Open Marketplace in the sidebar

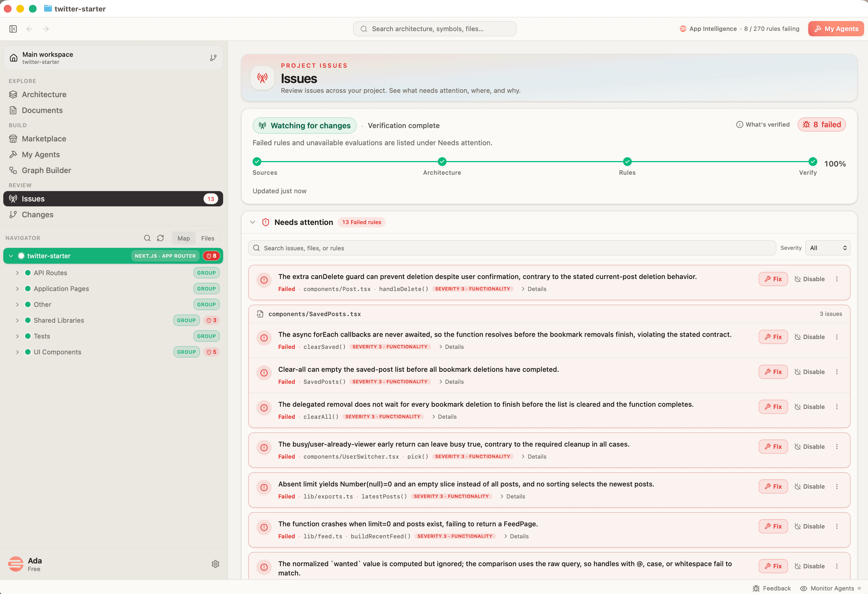click(113, 139)
